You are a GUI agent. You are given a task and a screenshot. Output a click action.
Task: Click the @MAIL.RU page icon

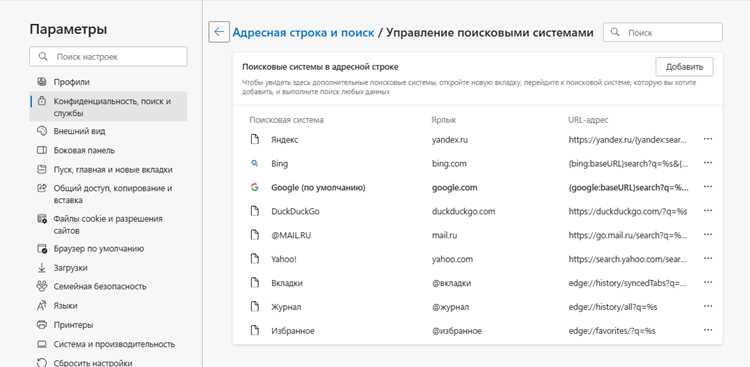point(254,235)
